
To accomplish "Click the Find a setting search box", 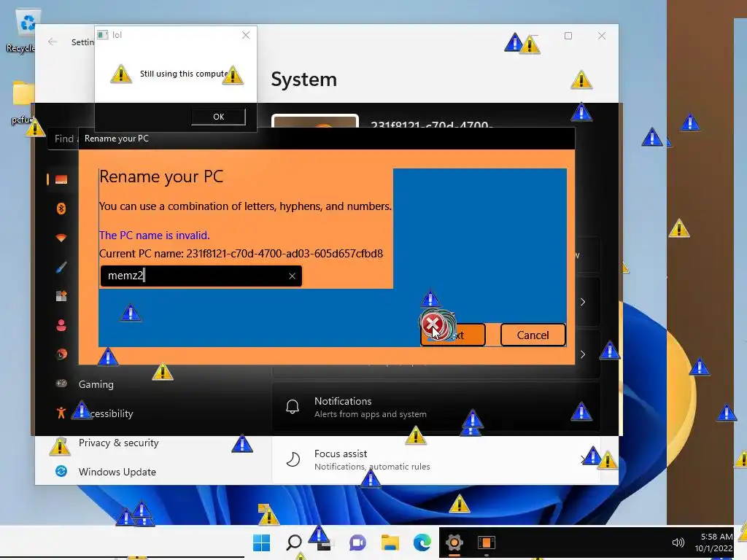I will click(x=63, y=139).
